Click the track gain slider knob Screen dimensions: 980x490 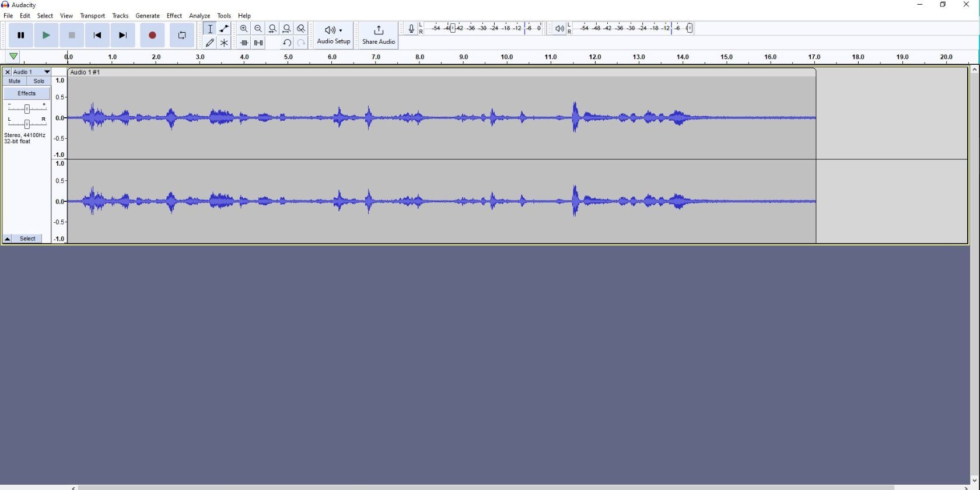pyautogui.click(x=27, y=108)
